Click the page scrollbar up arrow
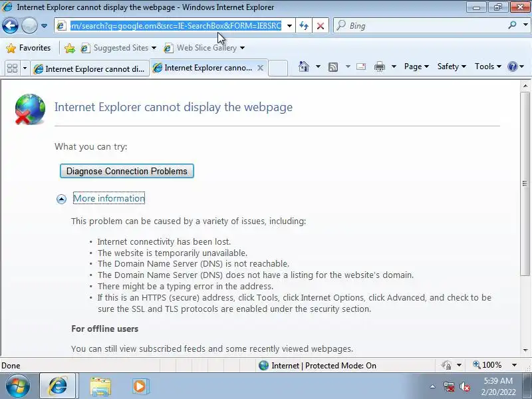Screen dimensions: 532x399 click(525, 86)
